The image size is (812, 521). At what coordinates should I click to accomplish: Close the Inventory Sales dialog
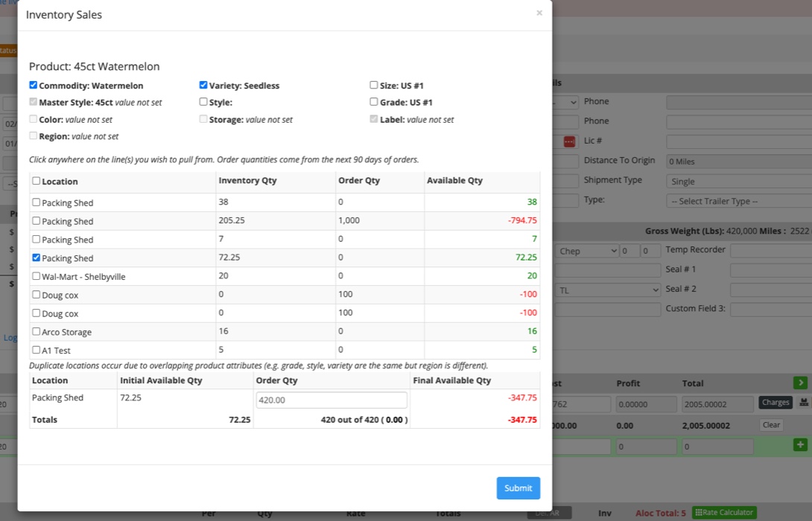(x=539, y=13)
